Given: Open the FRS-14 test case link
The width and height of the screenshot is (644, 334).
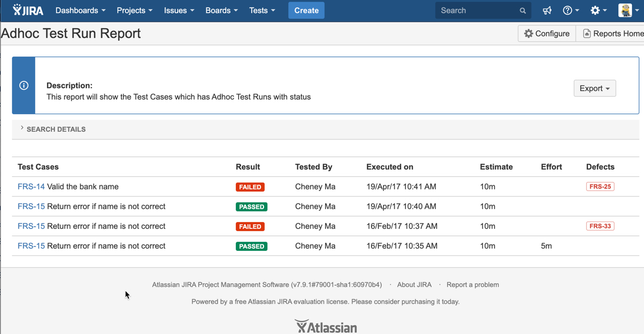Looking at the screenshot, I should coord(31,186).
